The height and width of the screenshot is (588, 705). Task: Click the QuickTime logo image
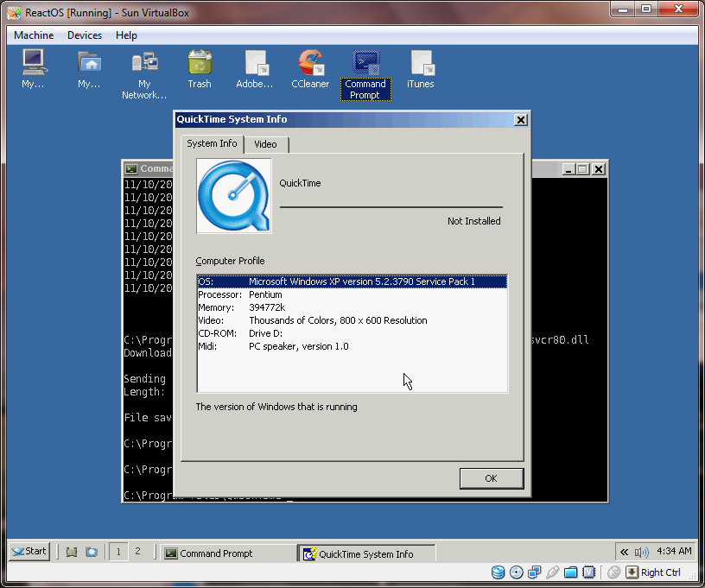tap(234, 196)
